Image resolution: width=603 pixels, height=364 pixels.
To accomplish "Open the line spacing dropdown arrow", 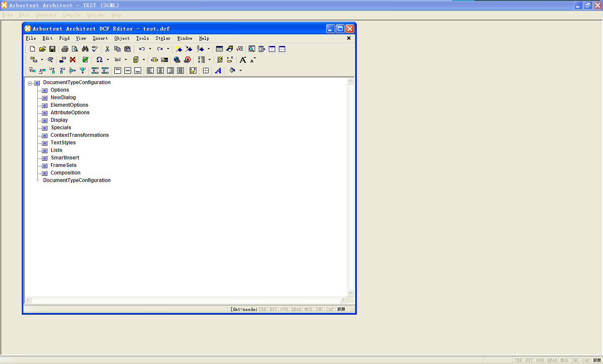I will (209, 60).
